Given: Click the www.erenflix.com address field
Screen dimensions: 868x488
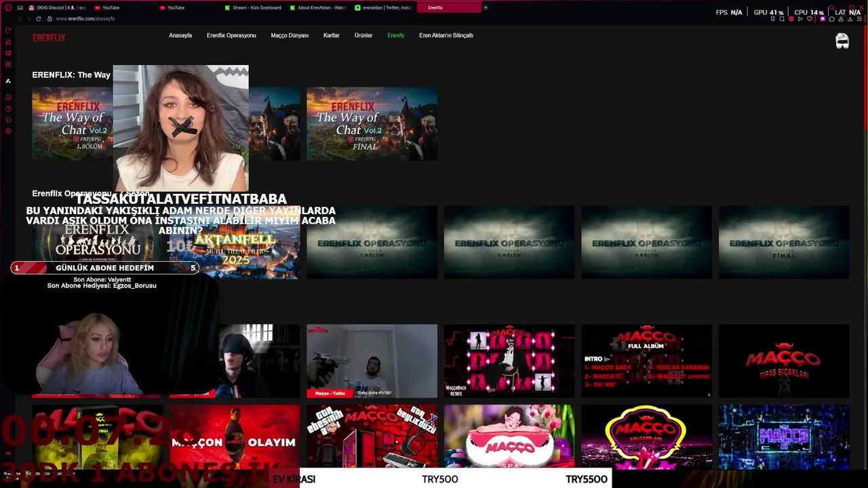Looking at the screenshot, I should tap(85, 19).
